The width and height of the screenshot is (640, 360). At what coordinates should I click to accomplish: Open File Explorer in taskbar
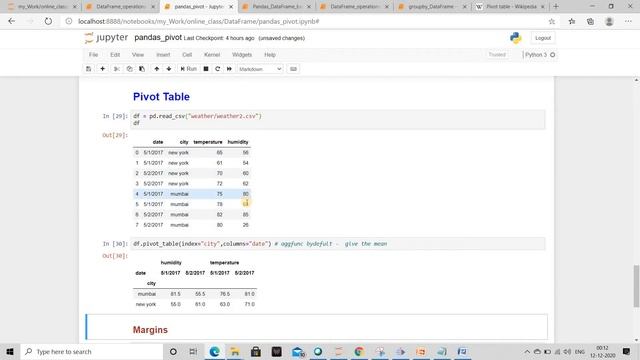[235, 351]
